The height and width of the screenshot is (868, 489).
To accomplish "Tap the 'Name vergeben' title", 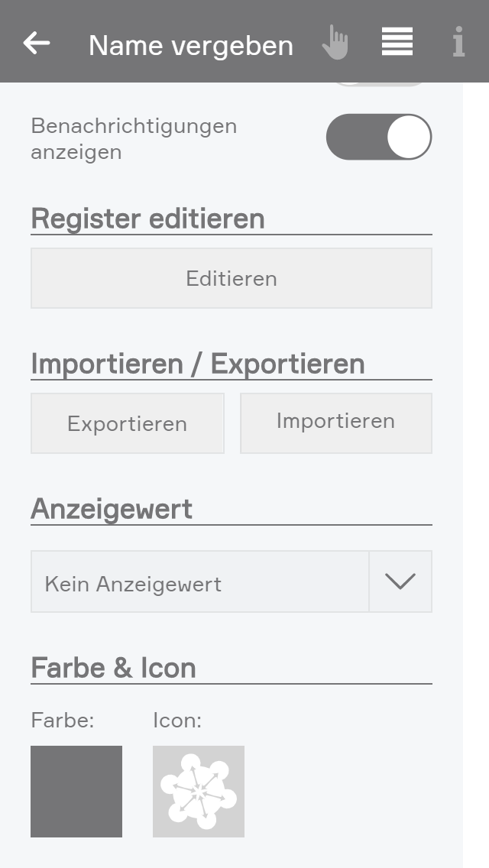I will (191, 46).
